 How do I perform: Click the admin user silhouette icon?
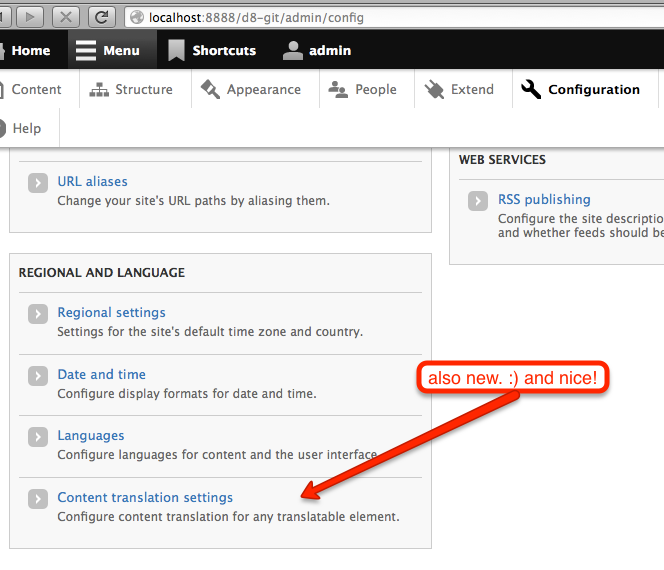point(293,50)
